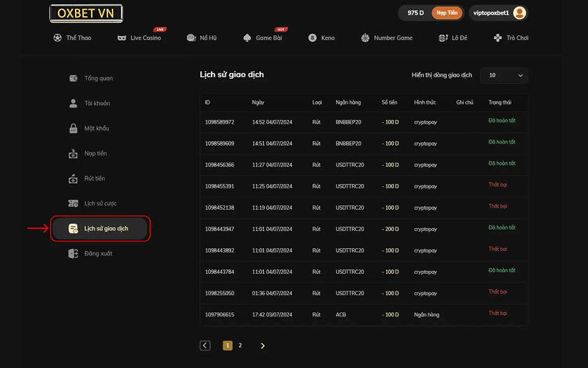Viewport: 588px width, 368px height.
Task: Select the Number Game menu item
Action: tap(387, 38)
